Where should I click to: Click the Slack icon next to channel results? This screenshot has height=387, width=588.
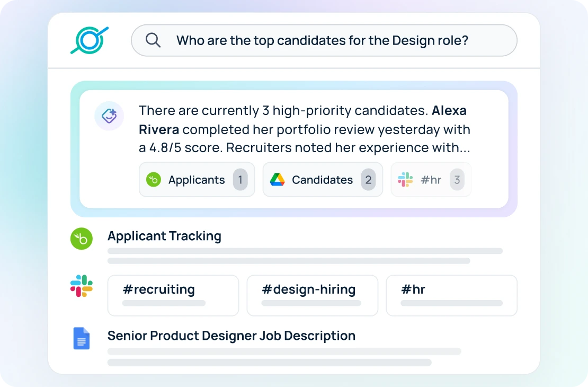point(81,286)
